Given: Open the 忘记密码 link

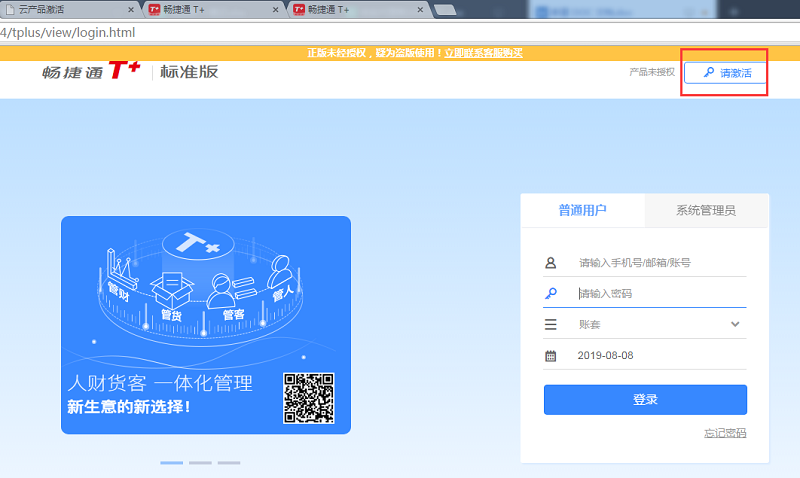Looking at the screenshot, I should [x=725, y=433].
